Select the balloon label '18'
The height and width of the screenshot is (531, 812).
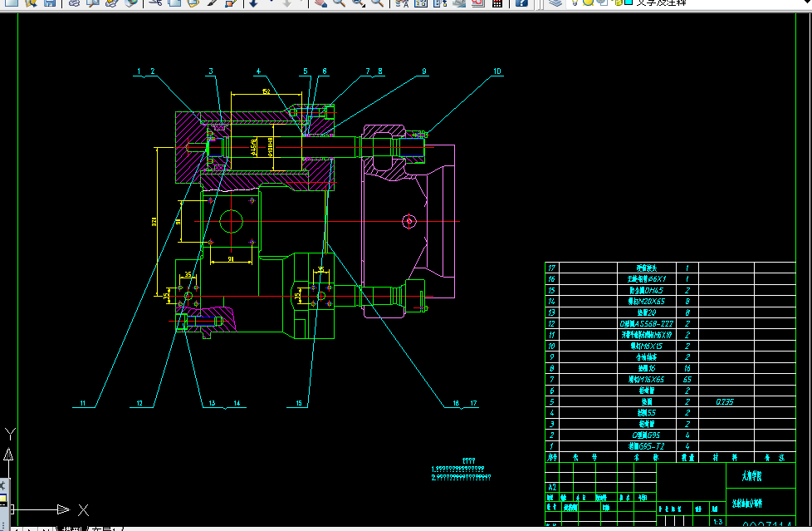(x=456, y=403)
